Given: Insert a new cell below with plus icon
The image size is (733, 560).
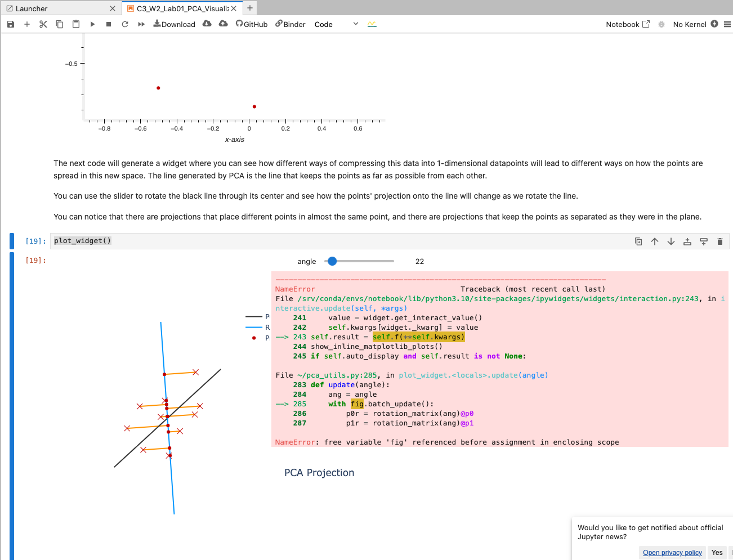Looking at the screenshot, I should pos(27,24).
